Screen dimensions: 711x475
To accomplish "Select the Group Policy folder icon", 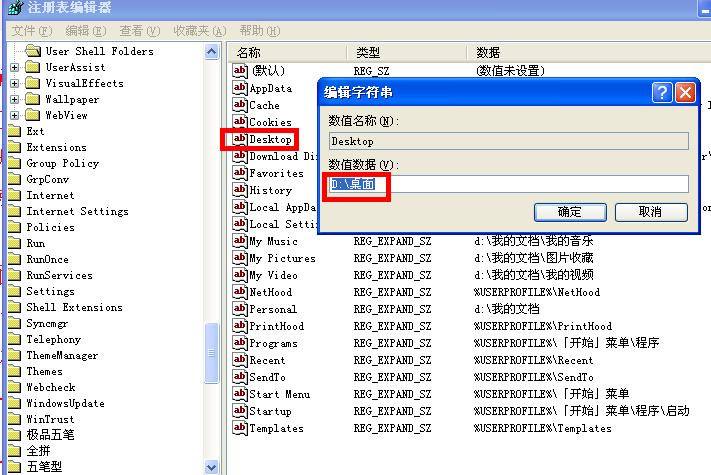I will 15,163.
